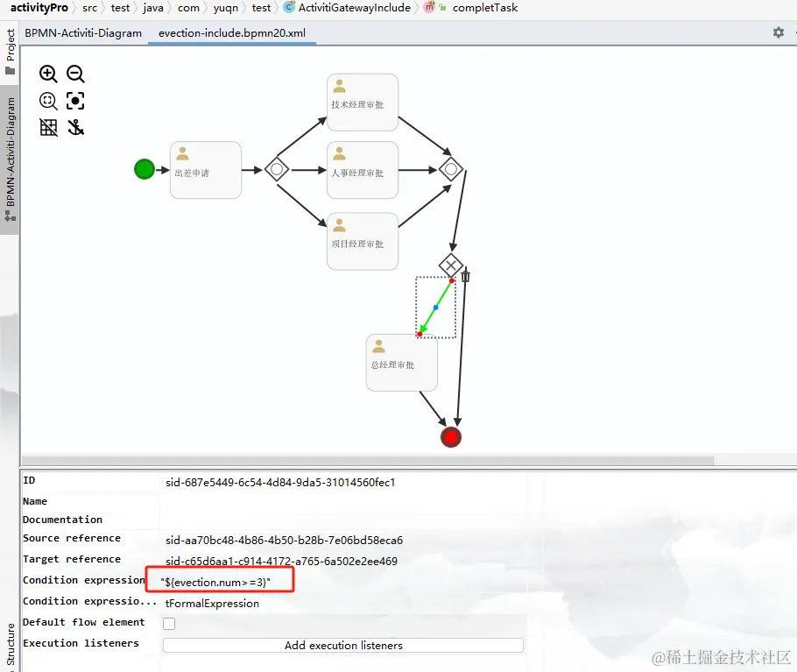Click the red handle at the flow's bottom end
This screenshot has height=672, width=797.
[x=420, y=334]
